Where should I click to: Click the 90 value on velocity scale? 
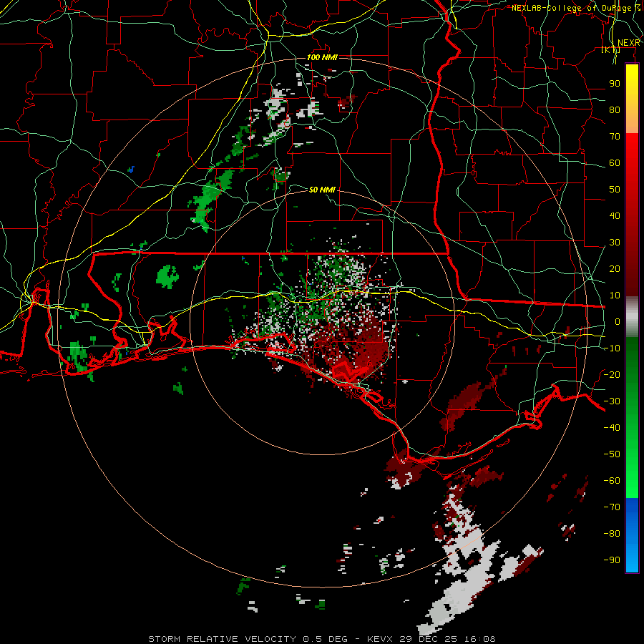coord(615,84)
